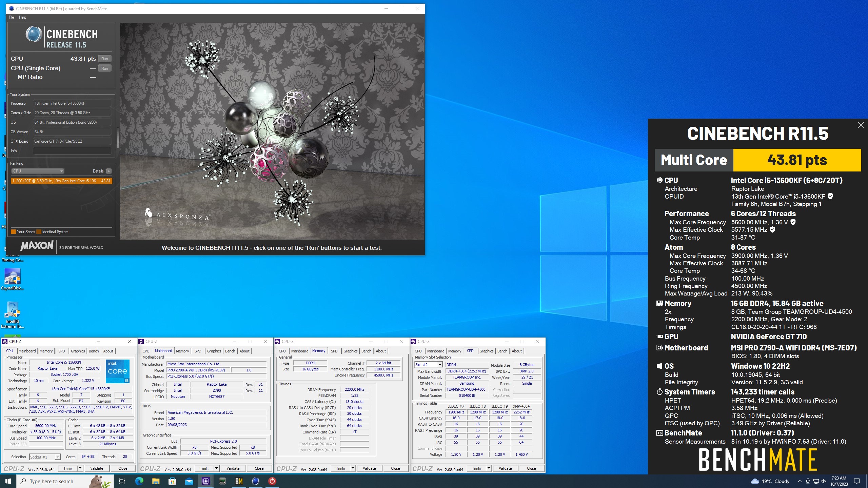Open Tools dropdown arrow in CPU-Z Memory window
The image size is (868, 488).
[353, 468]
